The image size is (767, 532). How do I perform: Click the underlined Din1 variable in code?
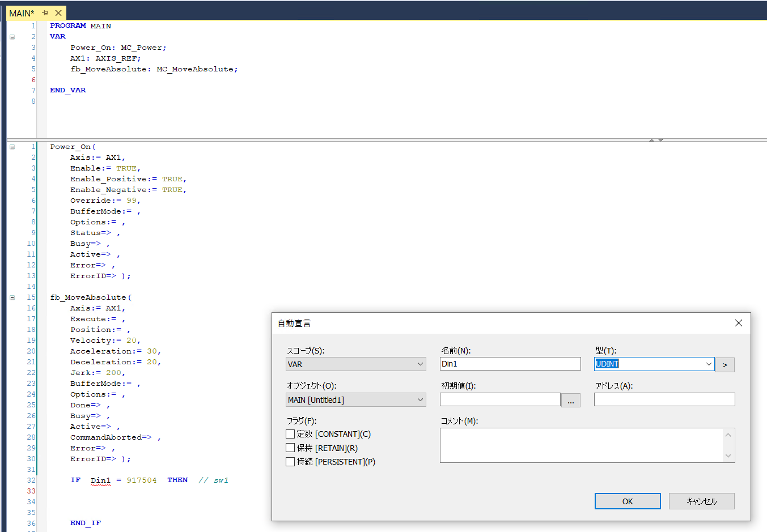click(101, 480)
